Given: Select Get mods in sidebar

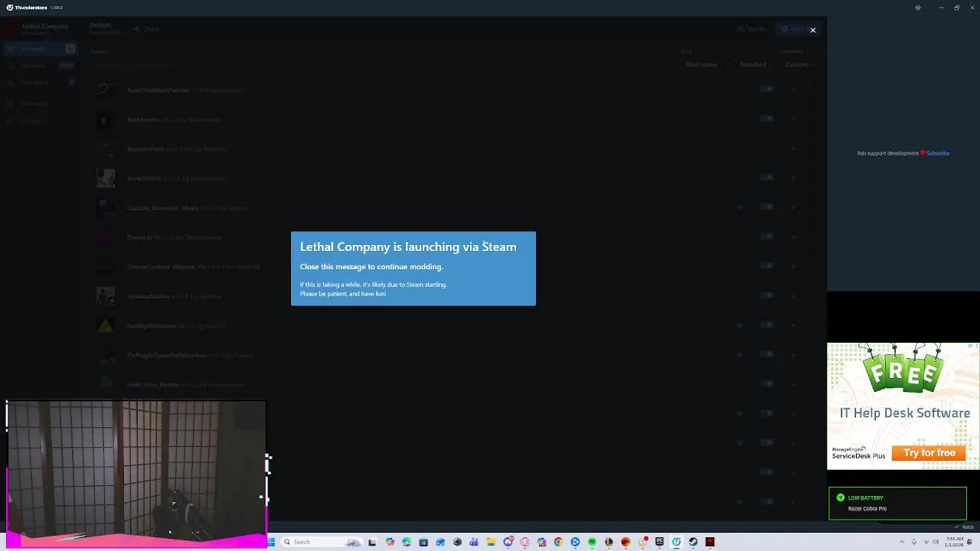Looking at the screenshot, I should (x=38, y=66).
